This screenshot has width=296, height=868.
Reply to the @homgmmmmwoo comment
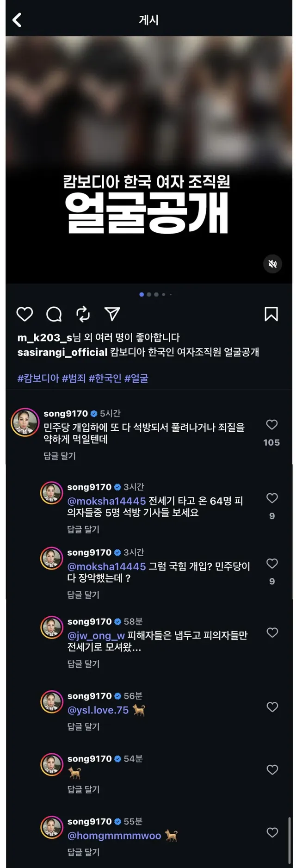pos(83,852)
